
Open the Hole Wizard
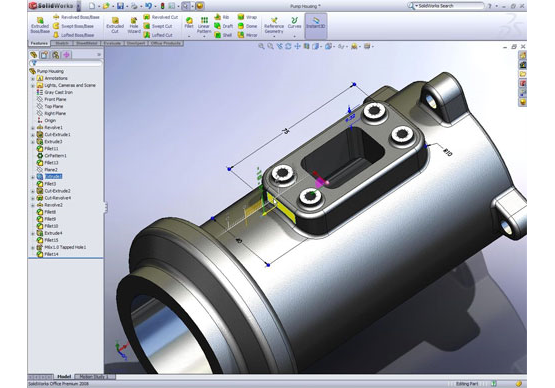(x=134, y=25)
